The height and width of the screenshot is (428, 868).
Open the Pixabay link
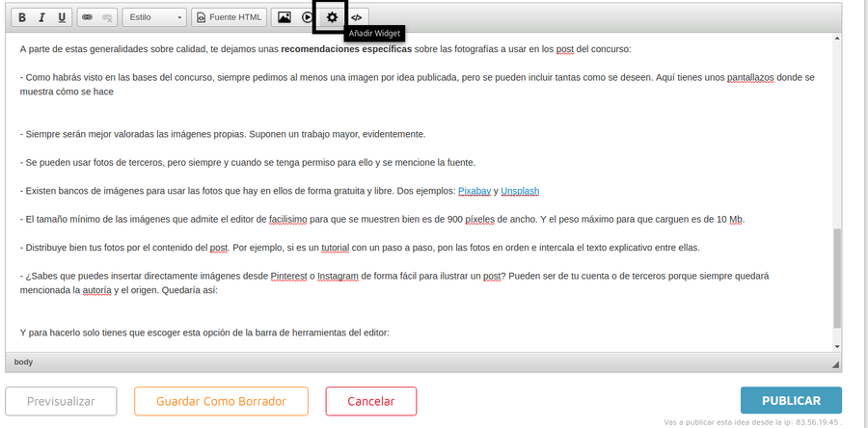click(474, 191)
